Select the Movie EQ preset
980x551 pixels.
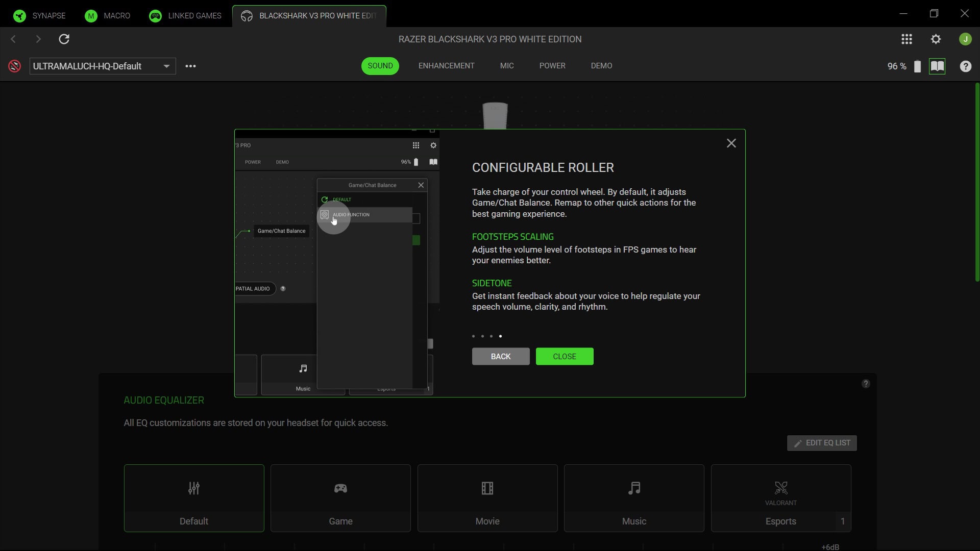click(x=487, y=498)
